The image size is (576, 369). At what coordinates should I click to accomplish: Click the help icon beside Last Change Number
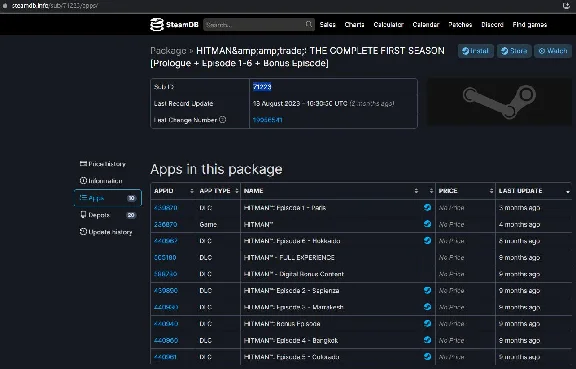click(222, 119)
